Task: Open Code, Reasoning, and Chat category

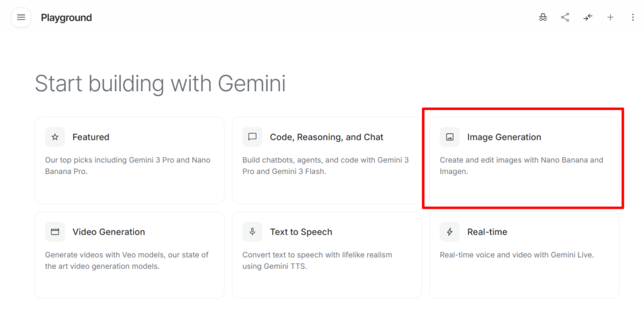Action: [326, 137]
